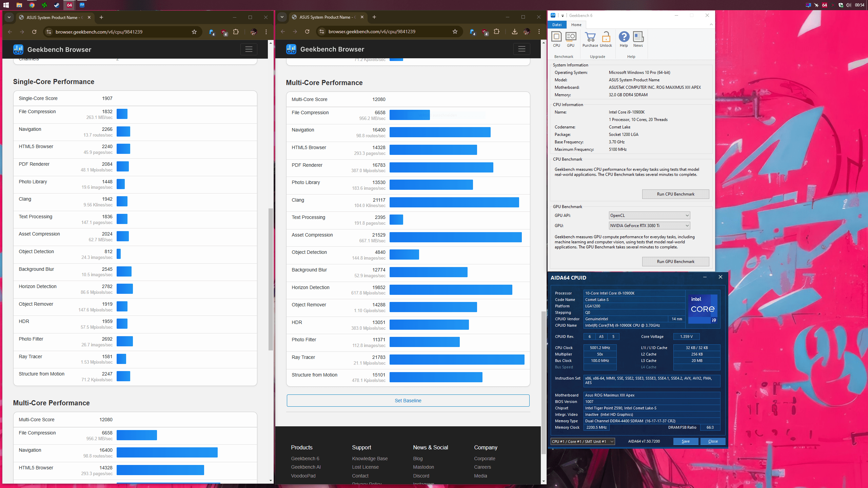The image size is (868, 488).
Task: Bookmark page with star in left browser
Action: (x=194, y=32)
